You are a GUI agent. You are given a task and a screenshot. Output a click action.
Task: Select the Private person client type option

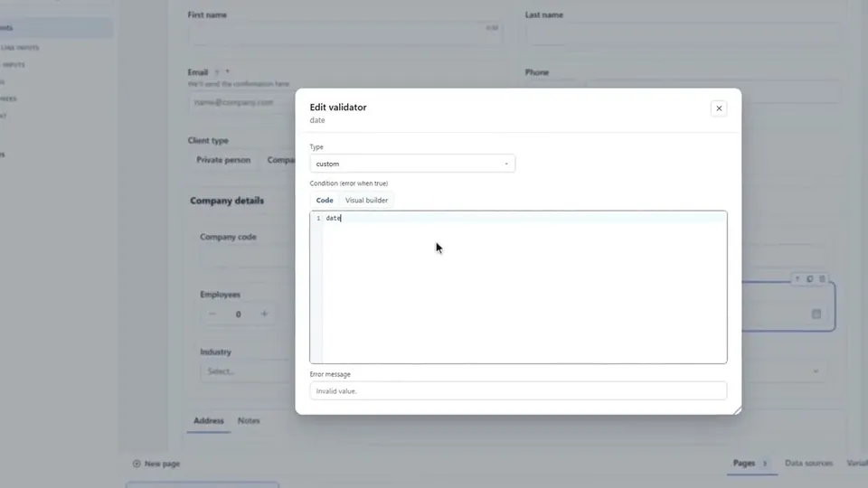223,160
